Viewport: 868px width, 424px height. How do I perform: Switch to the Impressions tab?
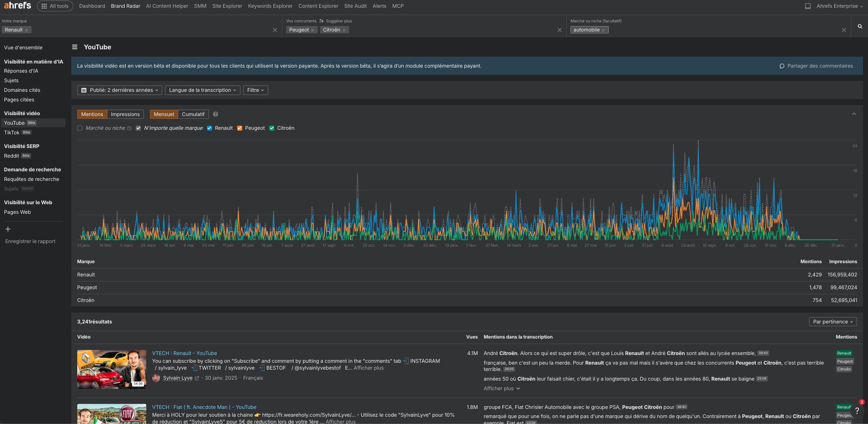point(125,114)
